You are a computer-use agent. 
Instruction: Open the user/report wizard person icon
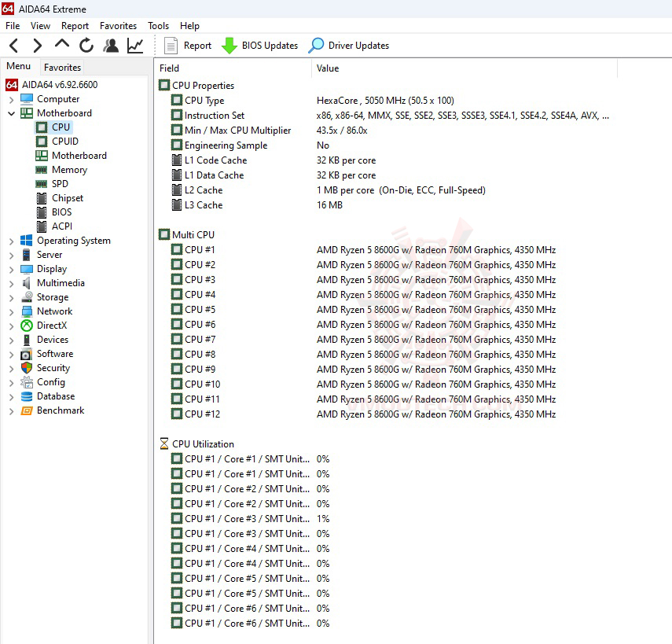(x=111, y=46)
